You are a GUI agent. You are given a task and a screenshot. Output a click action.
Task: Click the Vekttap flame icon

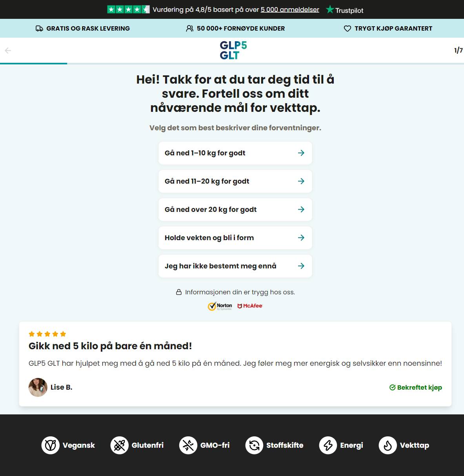click(388, 445)
